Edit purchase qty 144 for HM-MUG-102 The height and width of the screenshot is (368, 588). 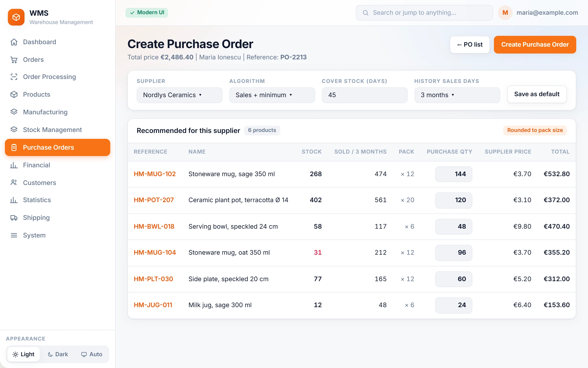[453, 174]
